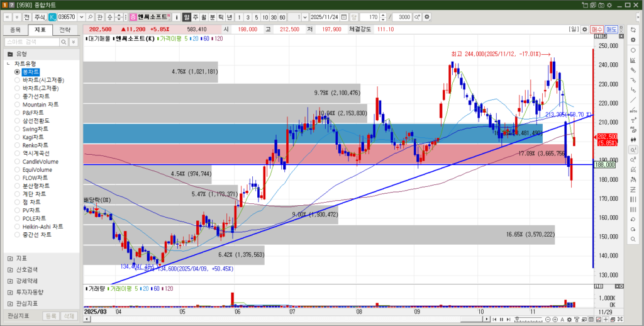Click the red 매수 (buy) button
The width and height of the screenshot is (644, 326).
click(597, 30)
